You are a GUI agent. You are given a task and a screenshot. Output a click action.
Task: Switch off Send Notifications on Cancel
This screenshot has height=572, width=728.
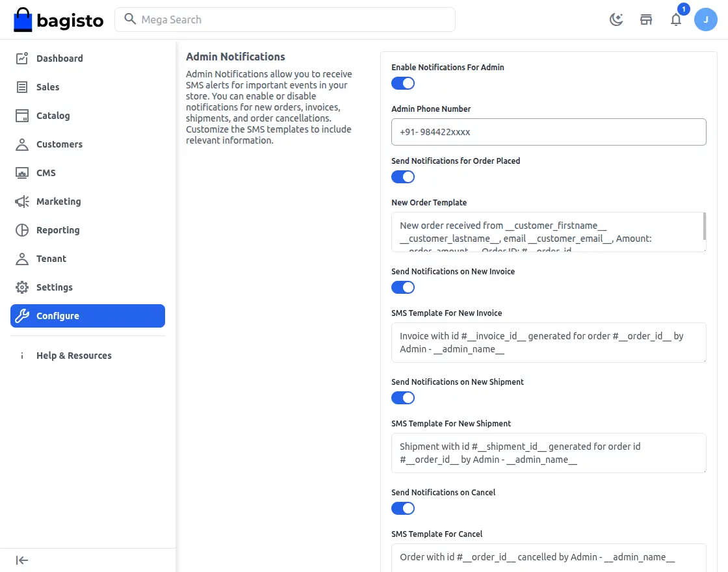(x=402, y=508)
